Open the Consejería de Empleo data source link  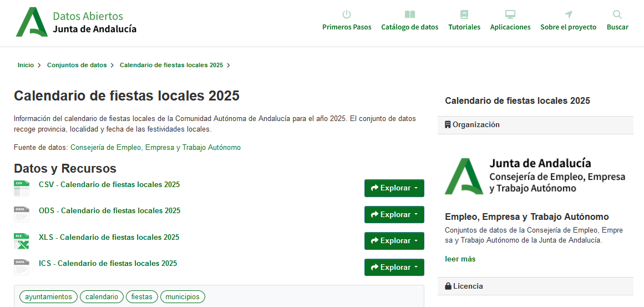pyautogui.click(x=156, y=148)
